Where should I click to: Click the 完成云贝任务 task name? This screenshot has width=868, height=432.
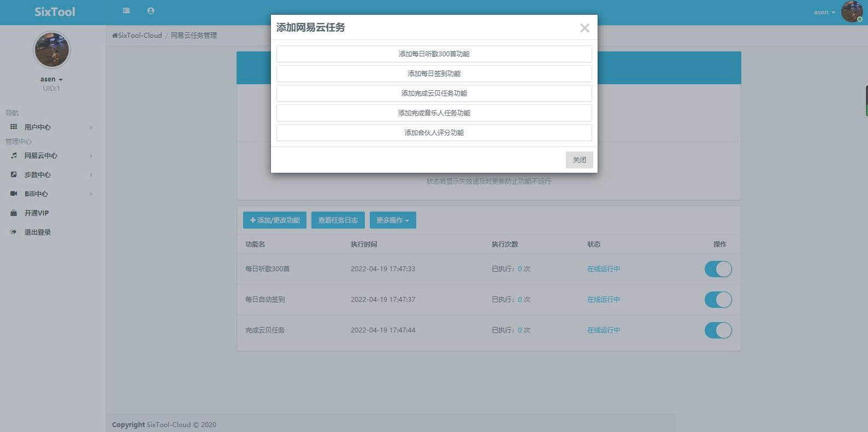point(265,330)
